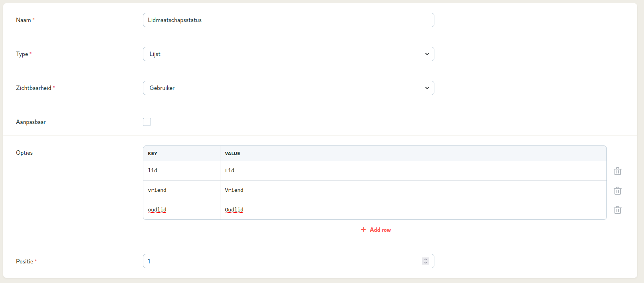Focus the Naam field containing Lidmaatschapsstatus

288,20
